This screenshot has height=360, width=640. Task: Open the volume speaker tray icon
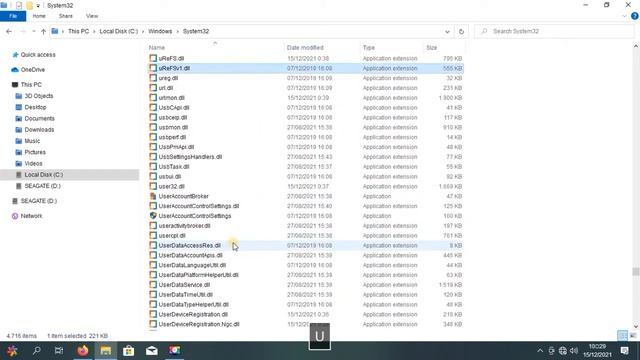[574, 351]
